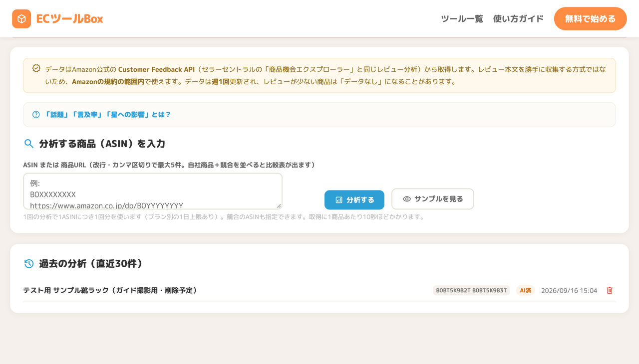Open テスト用 サンプル靴ラック analysis entry

319,290
